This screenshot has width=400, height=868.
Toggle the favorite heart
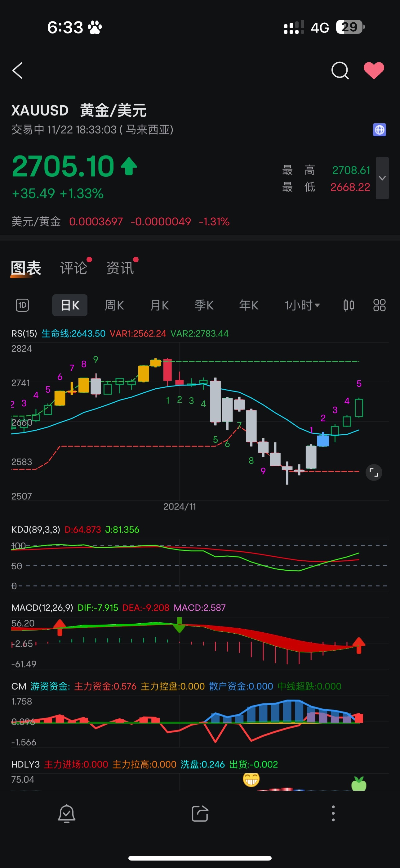(374, 71)
